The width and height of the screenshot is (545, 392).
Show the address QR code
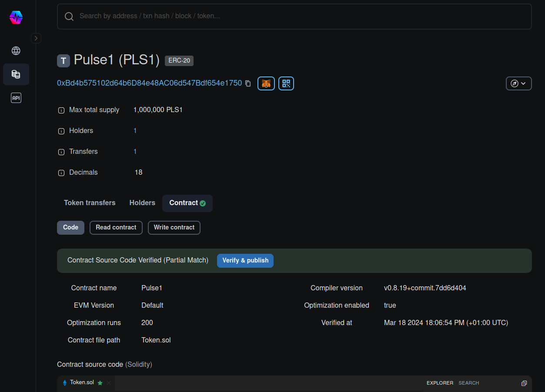(x=286, y=83)
